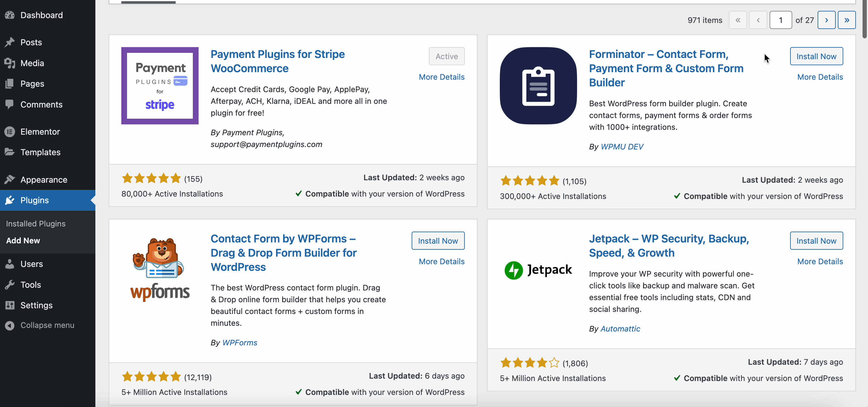View More Details for Jetpack

coord(820,261)
